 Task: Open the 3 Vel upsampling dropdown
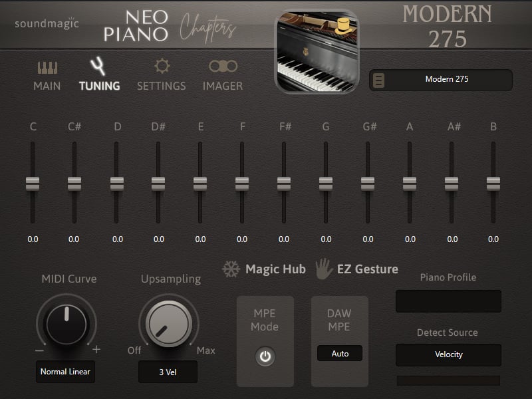pyautogui.click(x=168, y=372)
